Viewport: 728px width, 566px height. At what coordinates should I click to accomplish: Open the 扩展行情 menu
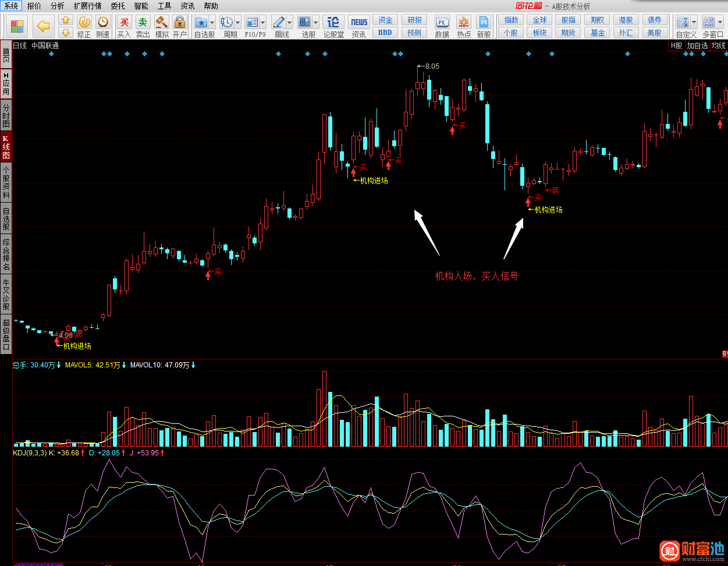click(x=87, y=6)
